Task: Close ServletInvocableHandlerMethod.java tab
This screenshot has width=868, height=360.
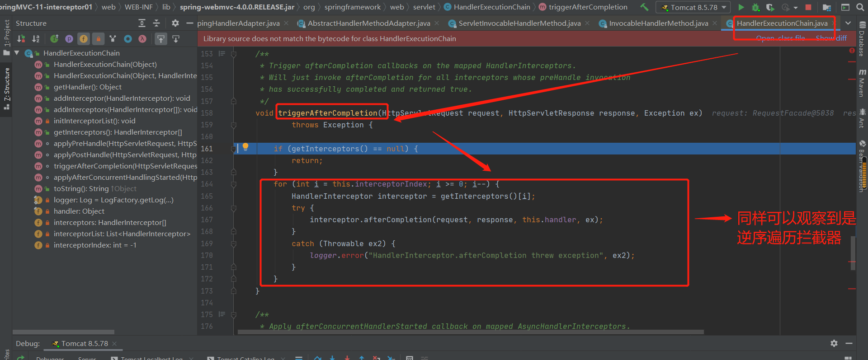Action: point(587,23)
